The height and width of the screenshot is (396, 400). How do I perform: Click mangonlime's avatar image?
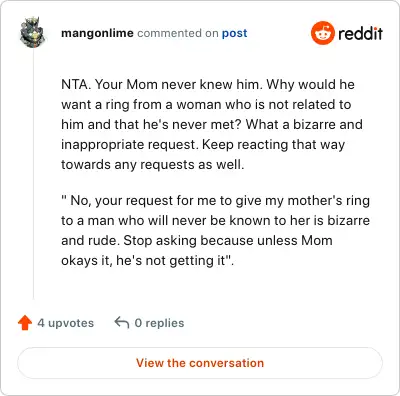click(x=33, y=32)
